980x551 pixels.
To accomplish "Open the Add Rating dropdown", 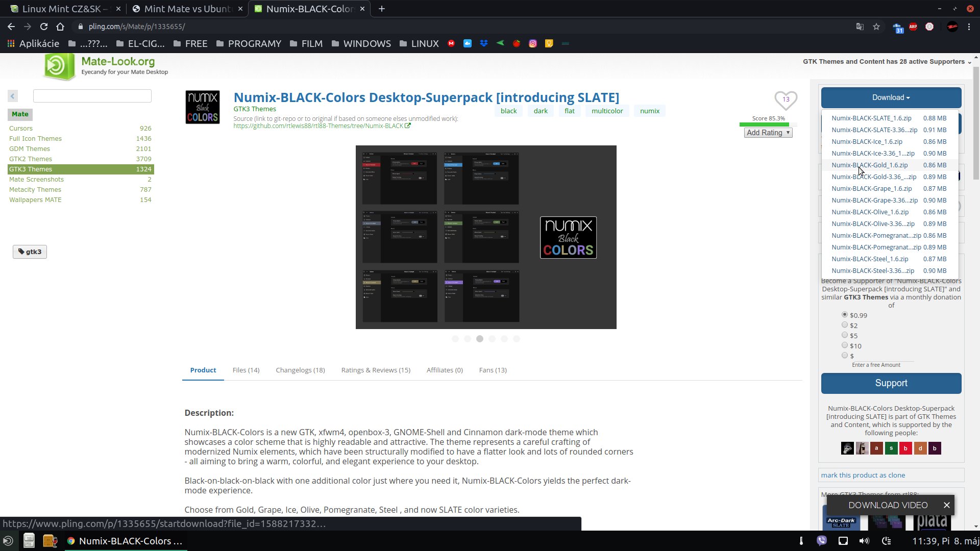I will 768,133.
